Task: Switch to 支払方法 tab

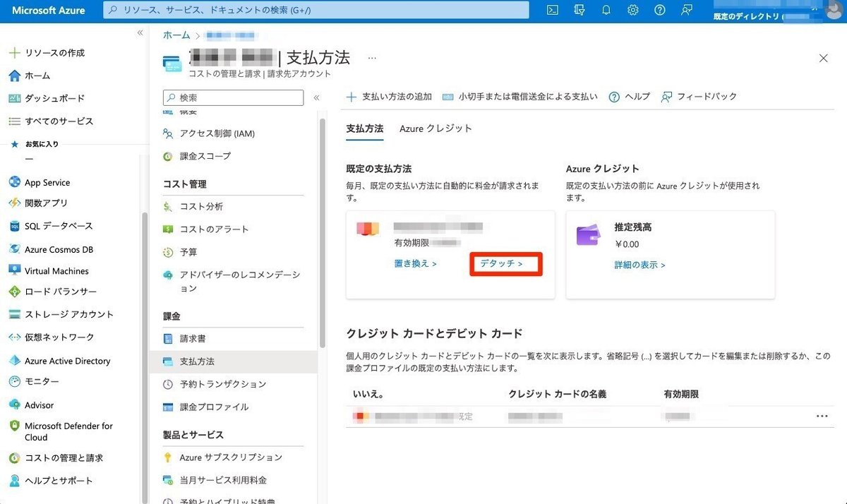Action: [364, 128]
